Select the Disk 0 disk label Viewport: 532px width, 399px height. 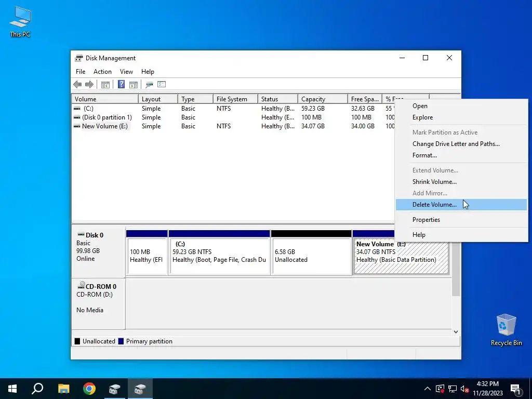tap(98, 252)
